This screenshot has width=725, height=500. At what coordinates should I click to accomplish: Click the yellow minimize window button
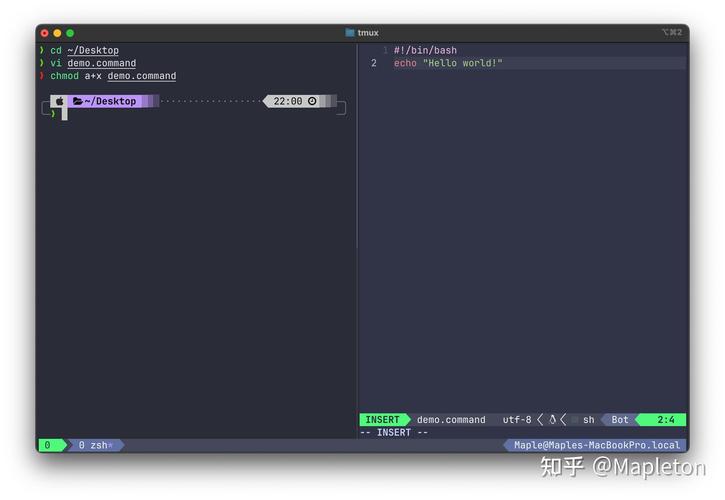[57, 33]
